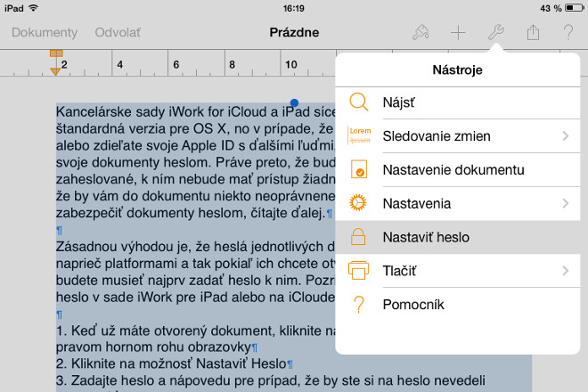The image size is (588, 392).
Task: Click the line starting 'svoje dokumenty heslom'
Action: point(195,162)
